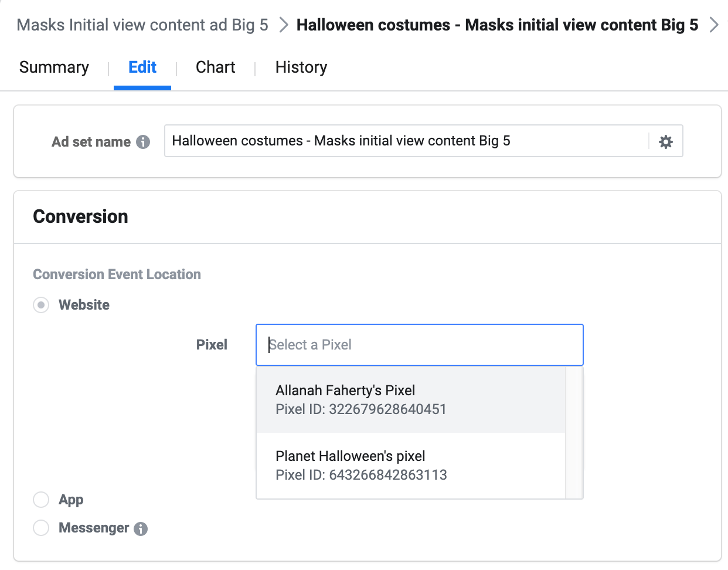Choose App as the conversion event location
Screen dimensions: 728x570
click(x=41, y=500)
